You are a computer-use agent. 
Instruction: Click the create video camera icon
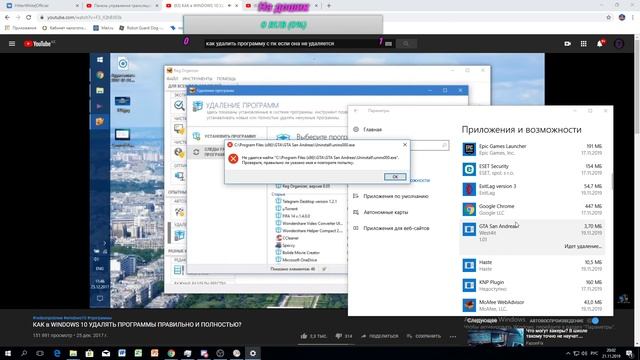click(x=567, y=44)
